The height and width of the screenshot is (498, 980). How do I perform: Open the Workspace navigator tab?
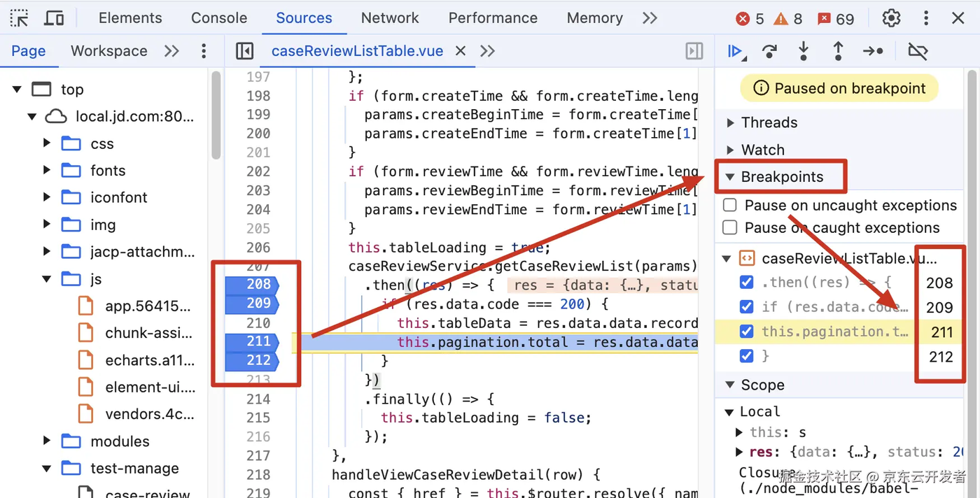click(109, 51)
